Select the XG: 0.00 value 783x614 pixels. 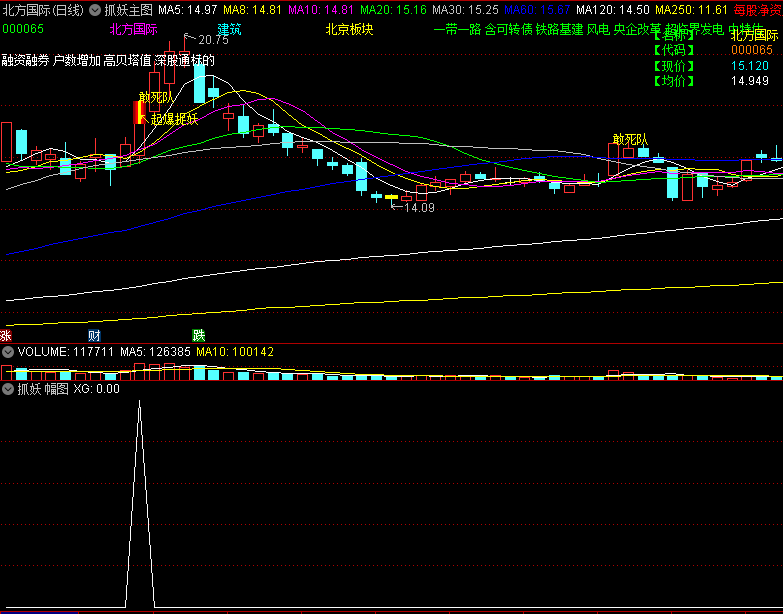click(x=96, y=389)
